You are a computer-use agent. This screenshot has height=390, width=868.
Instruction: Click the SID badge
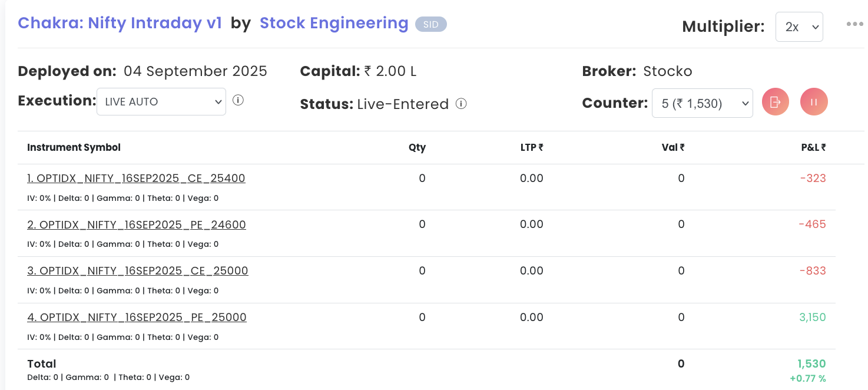tap(430, 24)
